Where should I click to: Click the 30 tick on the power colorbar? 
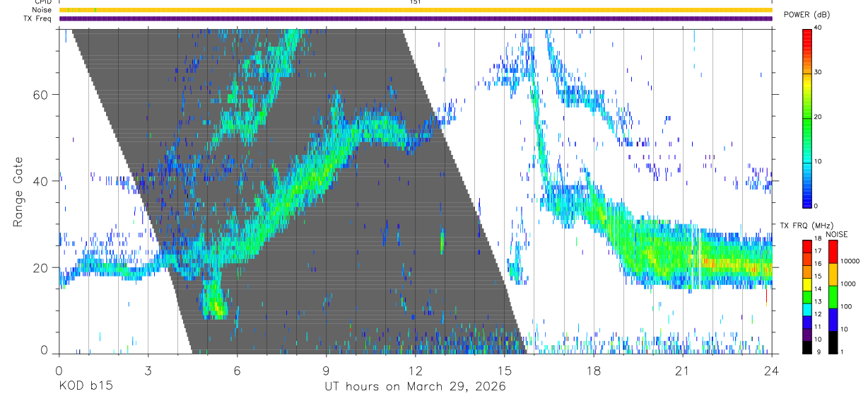[819, 73]
